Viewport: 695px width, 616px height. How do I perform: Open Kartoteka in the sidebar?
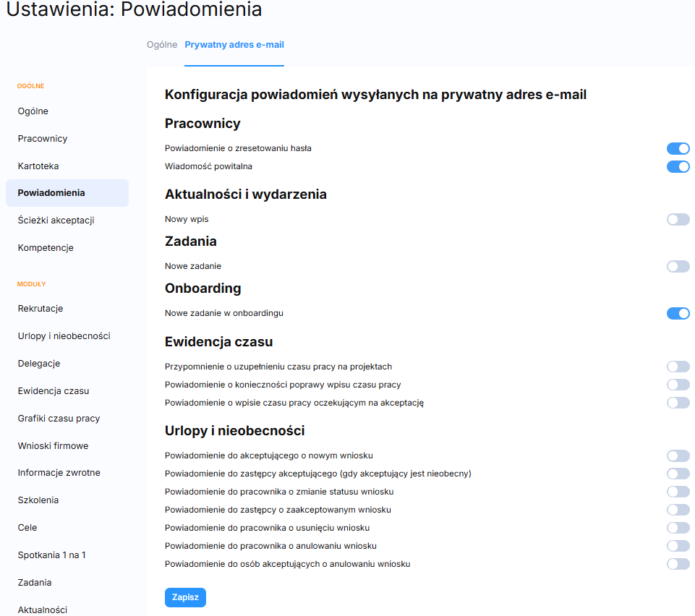click(x=38, y=166)
